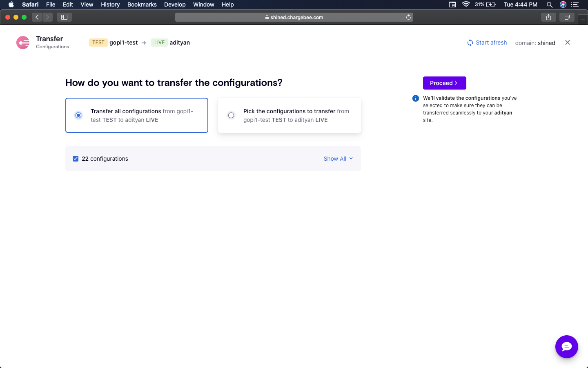Toggle the Safari sidebar icon
588x368 pixels.
[64, 17]
